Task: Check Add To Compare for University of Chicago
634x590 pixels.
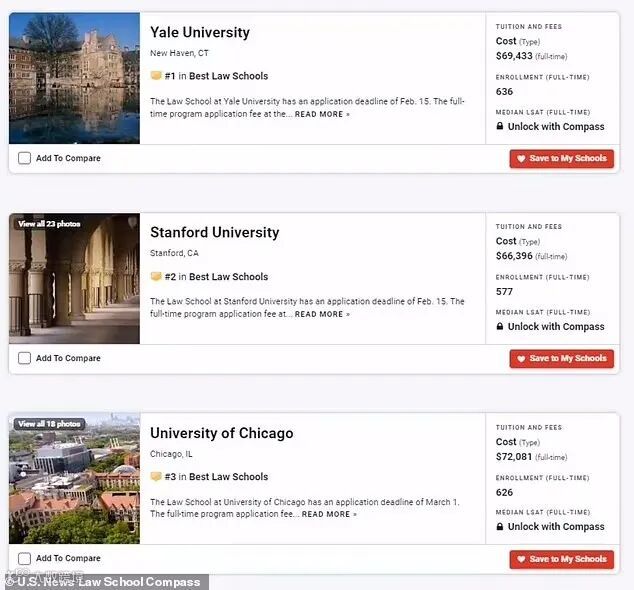Action: (24, 558)
